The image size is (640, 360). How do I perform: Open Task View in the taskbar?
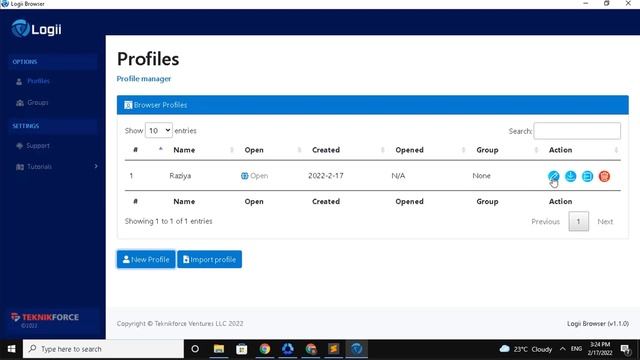[x=195, y=349]
